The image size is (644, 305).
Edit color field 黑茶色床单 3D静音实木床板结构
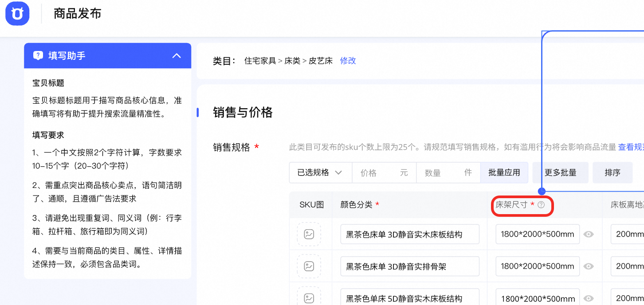pyautogui.click(x=410, y=234)
